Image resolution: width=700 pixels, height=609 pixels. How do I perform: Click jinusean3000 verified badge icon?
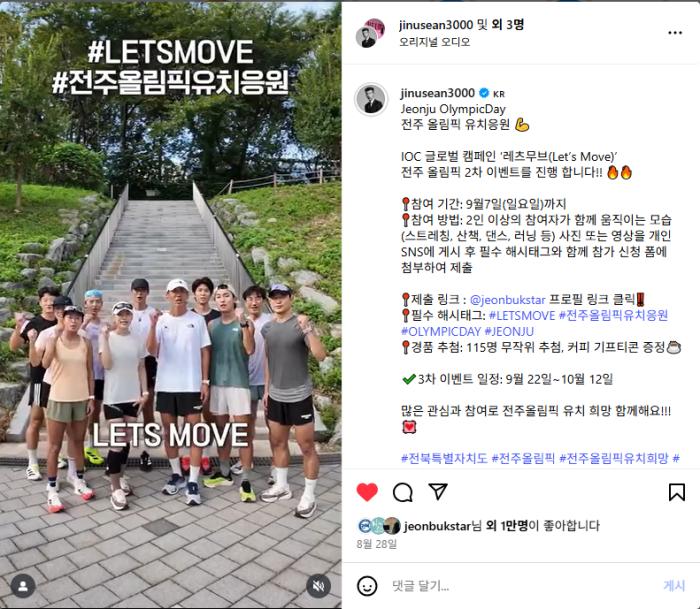[x=483, y=93]
